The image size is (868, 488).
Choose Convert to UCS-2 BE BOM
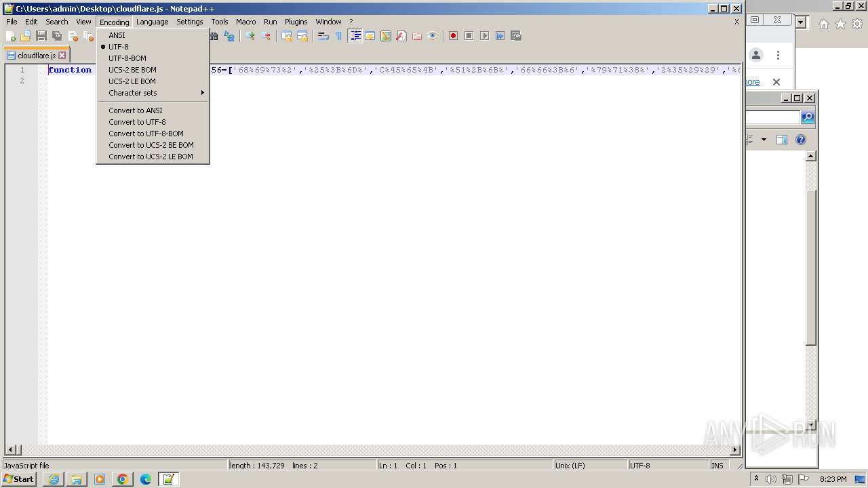(x=153, y=145)
